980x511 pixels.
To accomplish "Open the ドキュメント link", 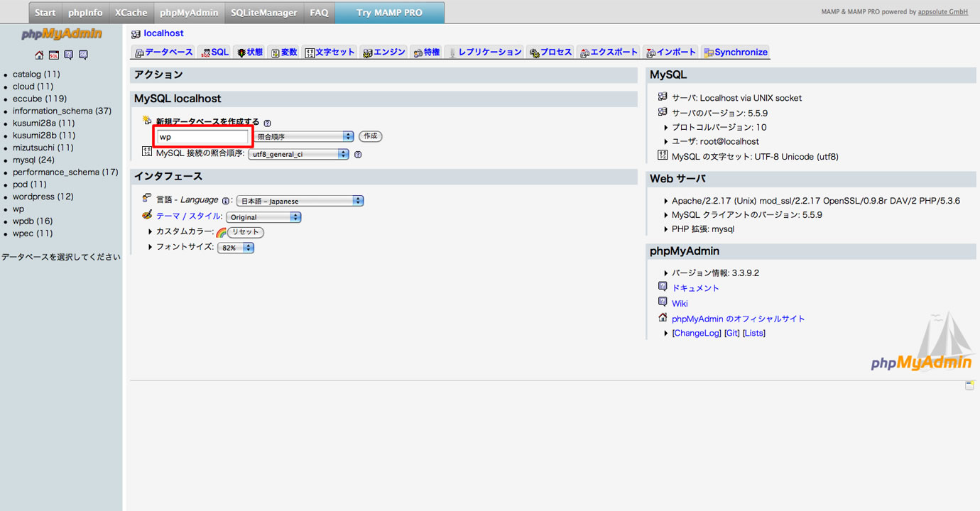I will (695, 288).
